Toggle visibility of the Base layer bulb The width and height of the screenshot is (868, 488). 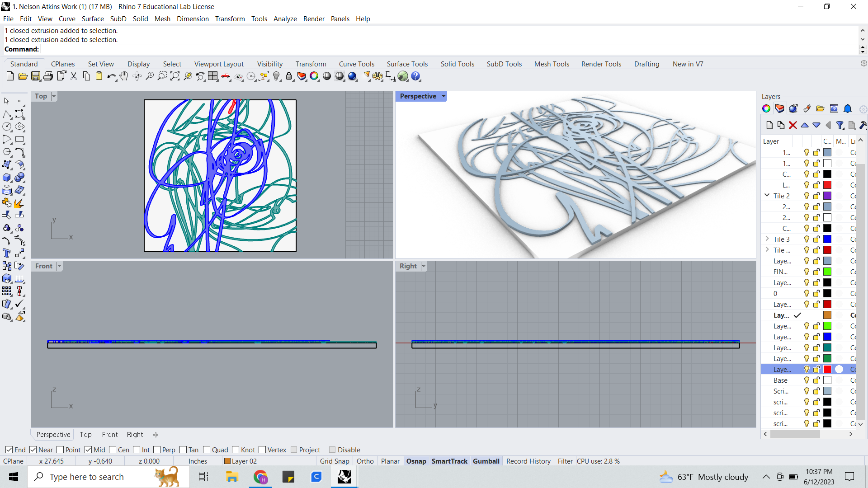point(807,380)
